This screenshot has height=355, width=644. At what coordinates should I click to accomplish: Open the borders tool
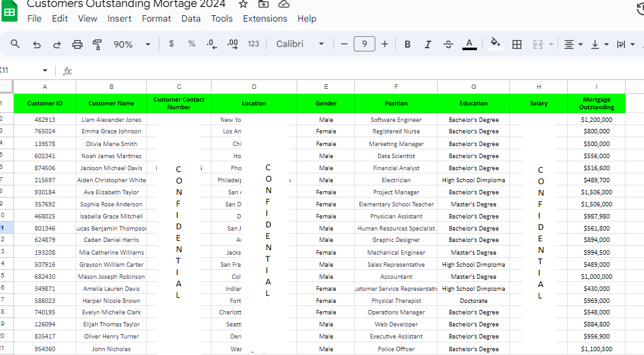[517, 44]
